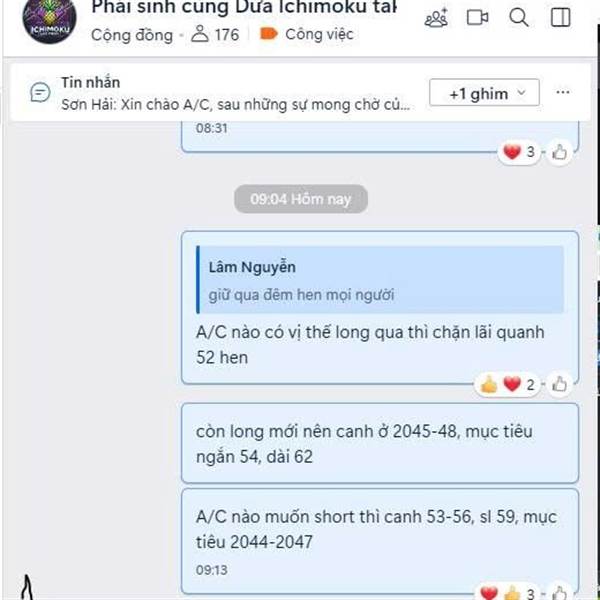
Task: View heart reactions on 08:31 message
Action: [x=519, y=152]
